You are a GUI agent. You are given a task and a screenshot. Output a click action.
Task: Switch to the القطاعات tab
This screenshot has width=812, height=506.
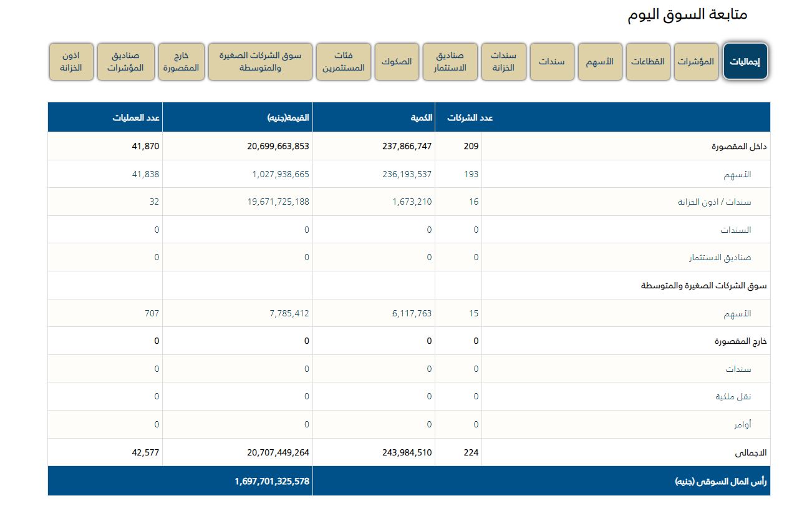point(647,62)
